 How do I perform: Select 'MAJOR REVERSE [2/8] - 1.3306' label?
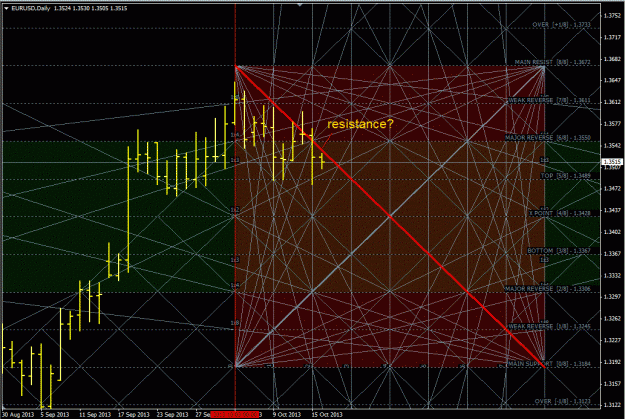pyautogui.click(x=548, y=289)
